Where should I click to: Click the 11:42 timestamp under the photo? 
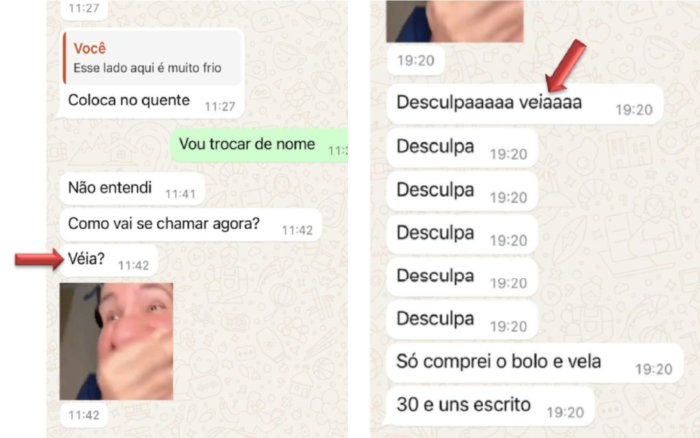click(84, 415)
